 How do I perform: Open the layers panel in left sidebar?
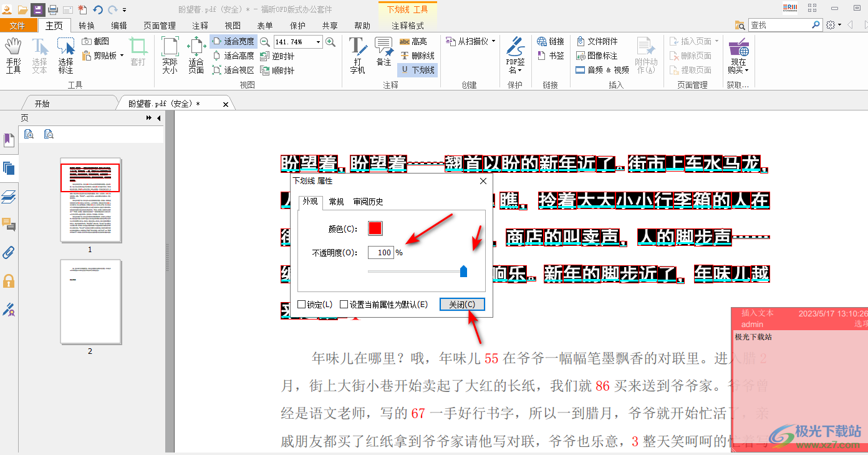click(x=9, y=197)
